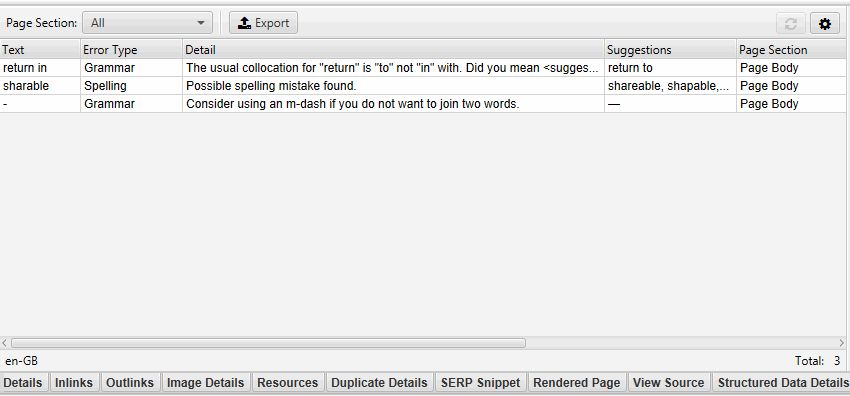
Task: Switch to the Inlinks tab
Action: 74,382
